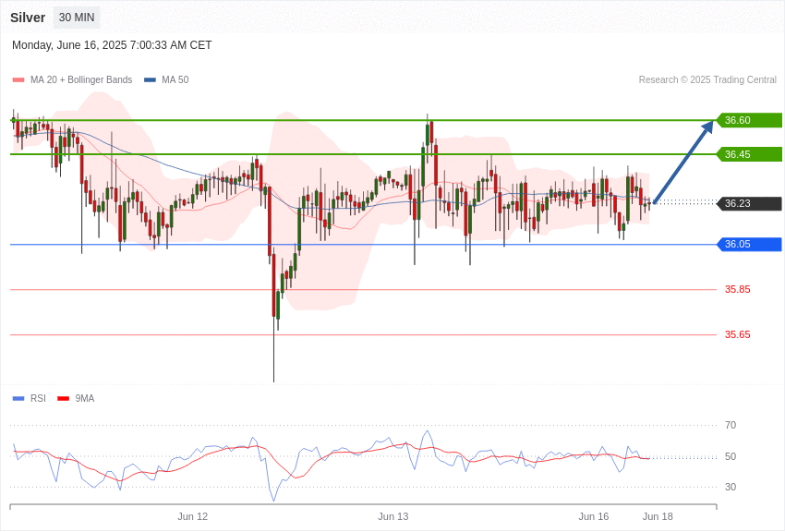
Task: Click the Jun 16 date axis label
Action: click(x=594, y=516)
